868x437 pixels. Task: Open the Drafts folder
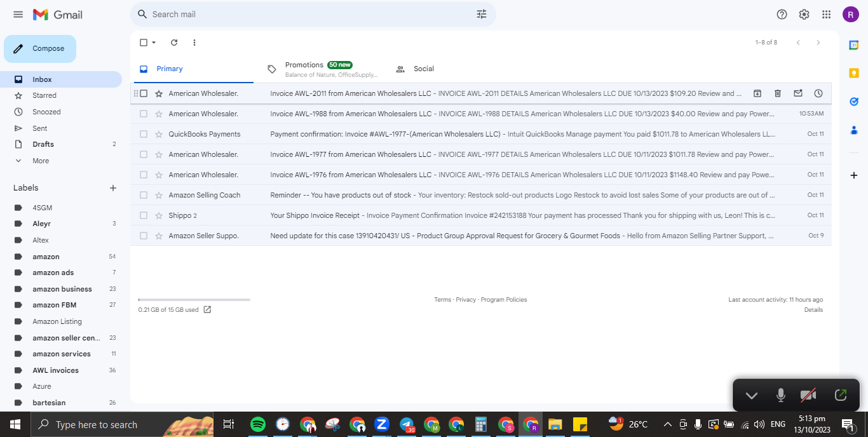(x=43, y=144)
